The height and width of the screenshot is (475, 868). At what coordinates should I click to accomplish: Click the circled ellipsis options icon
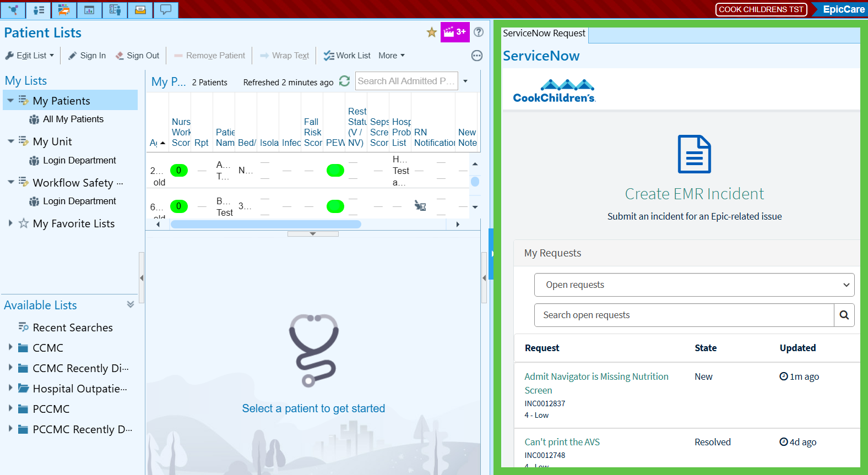coord(477,56)
